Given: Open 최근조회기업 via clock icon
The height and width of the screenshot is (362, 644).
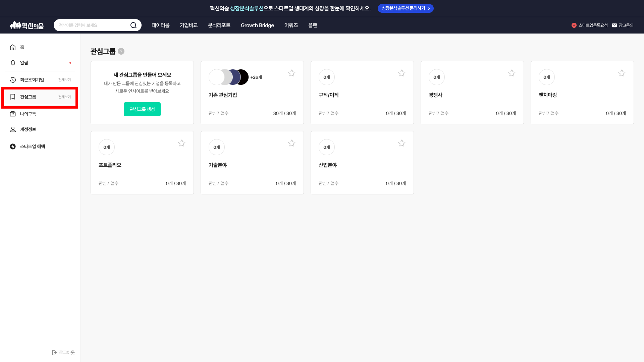Looking at the screenshot, I should (x=13, y=80).
